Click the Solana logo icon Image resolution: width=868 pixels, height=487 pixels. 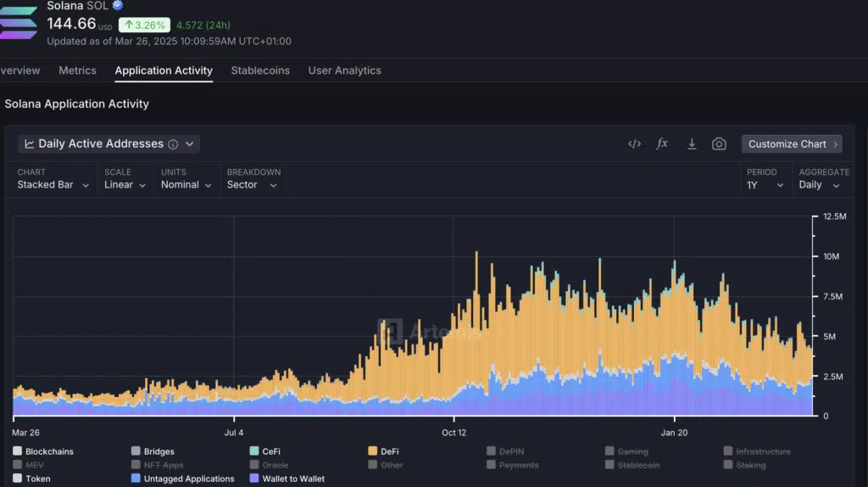[x=19, y=23]
